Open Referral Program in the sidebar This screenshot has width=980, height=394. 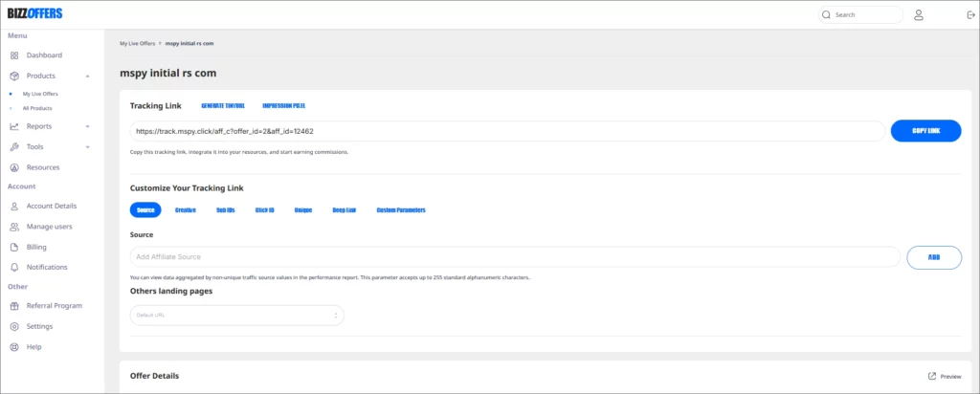point(55,306)
